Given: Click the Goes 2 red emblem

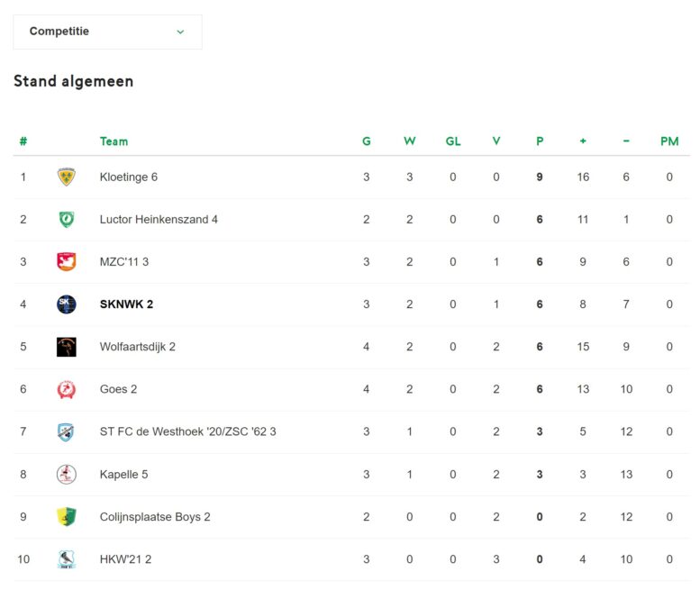Looking at the screenshot, I should pos(67,389).
